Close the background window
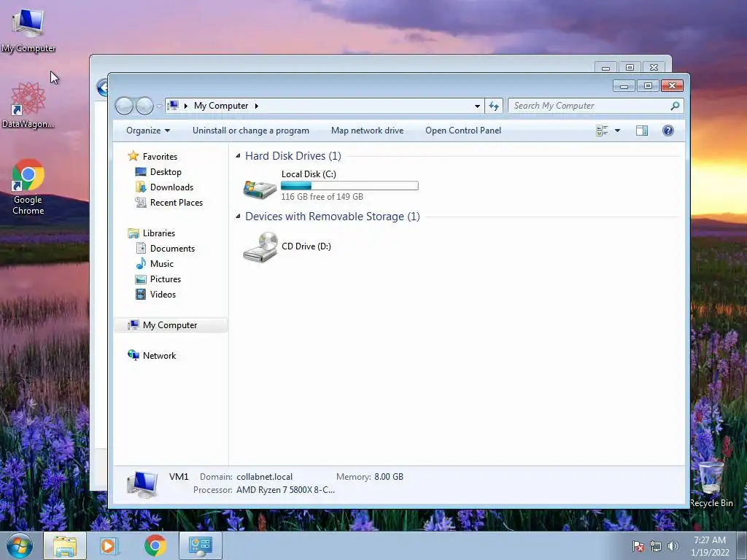Screen dimensions: 747x560 pos(654,68)
